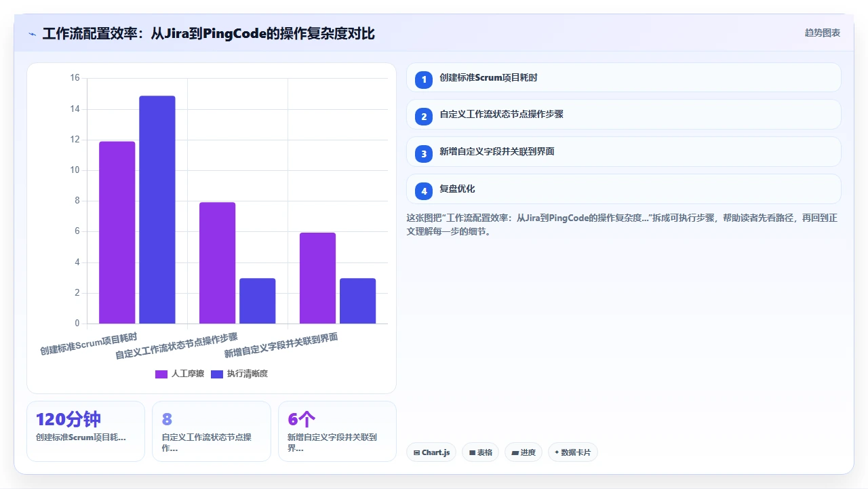
Task: Select the step 1 number badge
Action: [x=424, y=79]
